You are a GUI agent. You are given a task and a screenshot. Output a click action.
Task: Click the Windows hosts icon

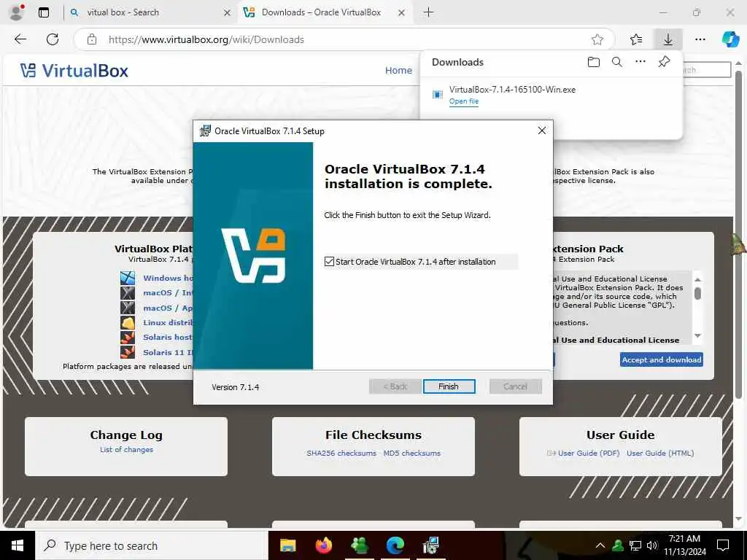coord(128,278)
